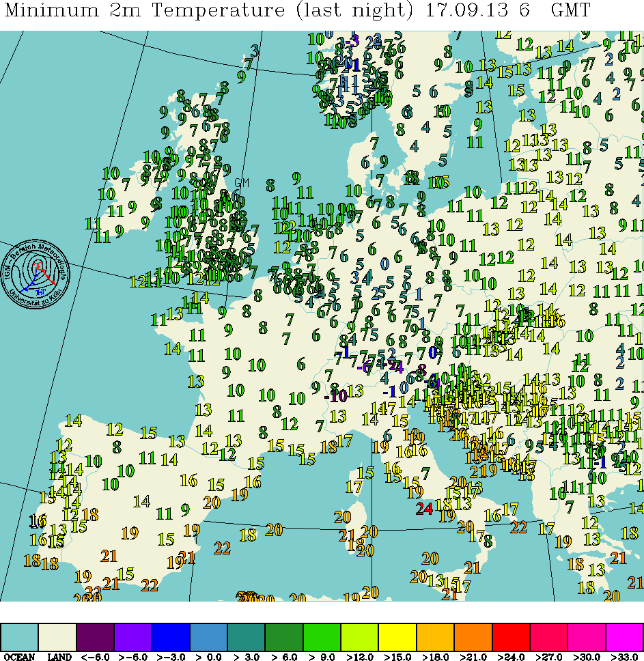This screenshot has height=661, width=644.
Task: Click the magenta >33.0 legend swatch
Action: (x=624, y=636)
